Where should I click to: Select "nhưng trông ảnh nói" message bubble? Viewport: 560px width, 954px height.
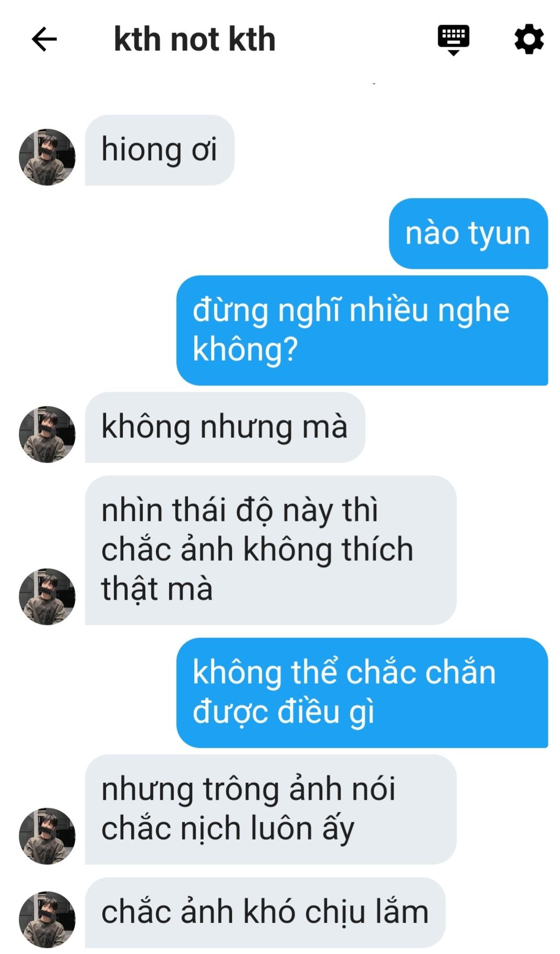pos(270,810)
